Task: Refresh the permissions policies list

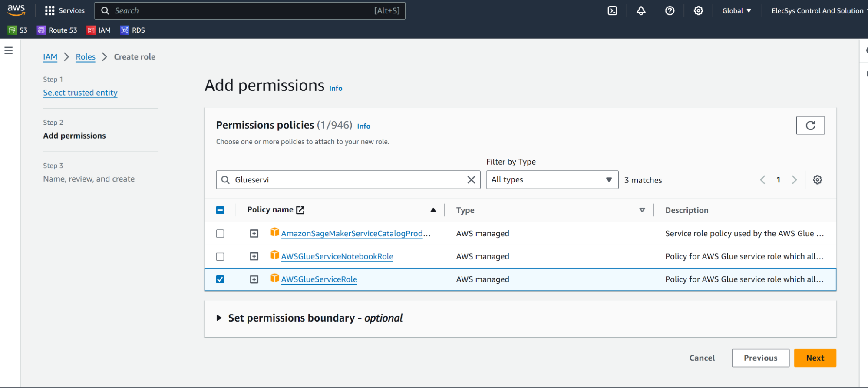Action: point(810,126)
